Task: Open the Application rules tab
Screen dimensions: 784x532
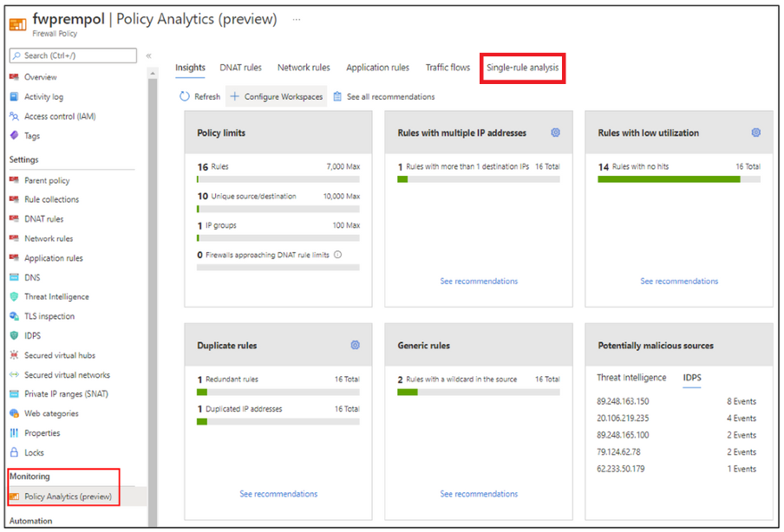Action: tap(377, 68)
